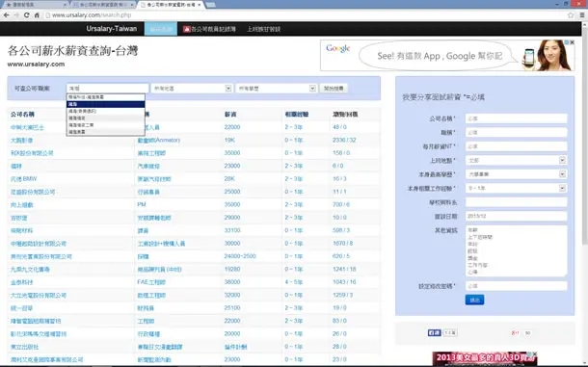Click the PM job title link
This screenshot has height=367, width=588.
click(x=142, y=204)
